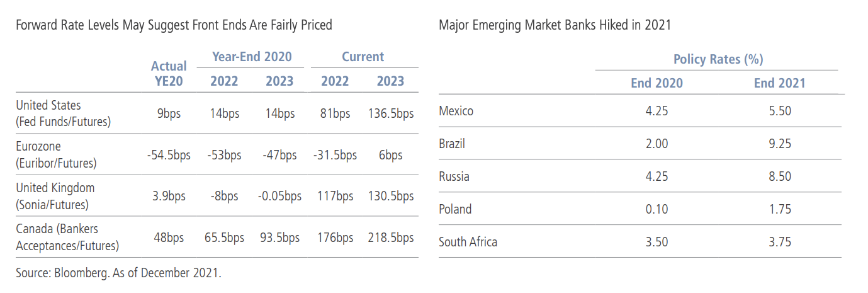
Task: Select the Actual YE20 column header
Action: click(169, 74)
